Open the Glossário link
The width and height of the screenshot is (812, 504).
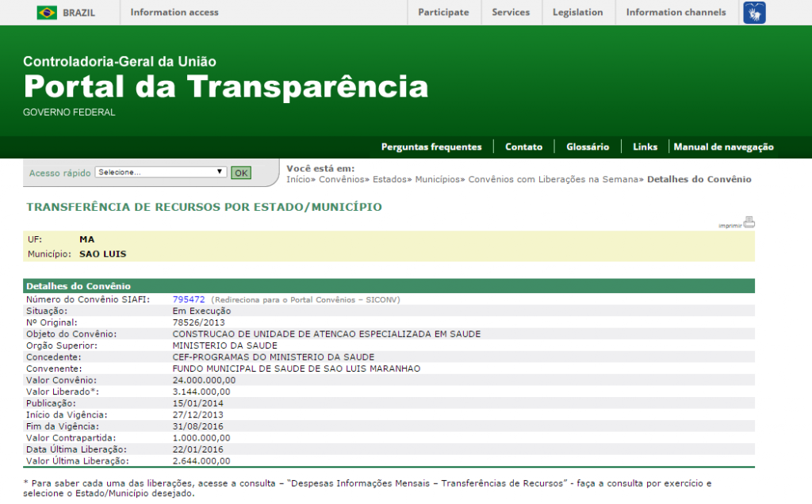click(x=588, y=147)
